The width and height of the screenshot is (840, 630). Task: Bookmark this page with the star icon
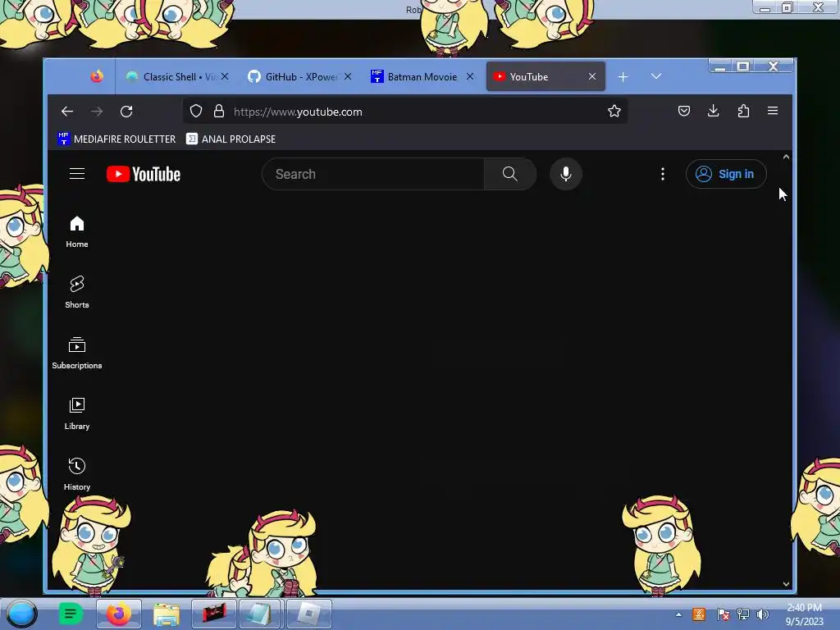(614, 111)
